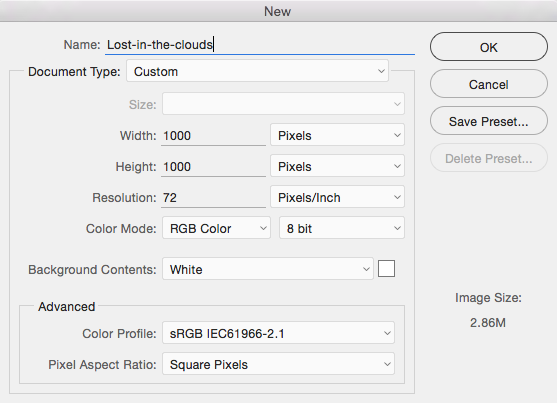This screenshot has height=403, width=557.
Task: Open the Color Profile dropdown
Action: tap(278, 333)
